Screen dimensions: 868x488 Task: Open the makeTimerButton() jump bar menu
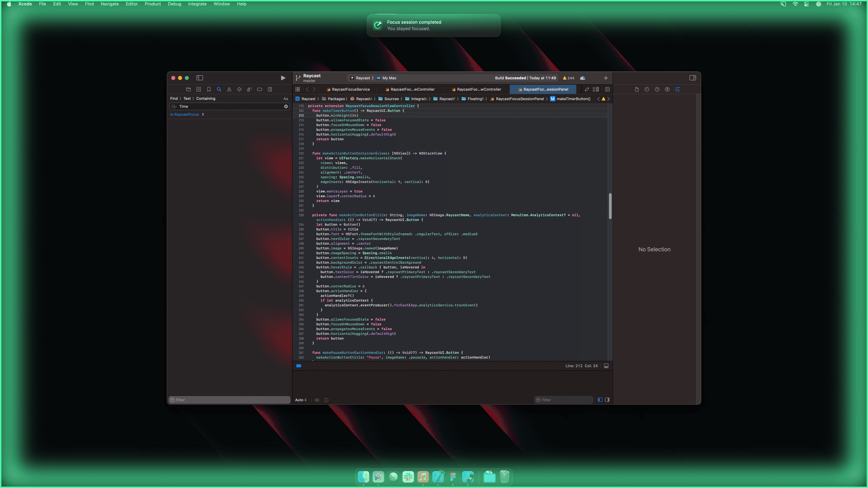pos(573,99)
